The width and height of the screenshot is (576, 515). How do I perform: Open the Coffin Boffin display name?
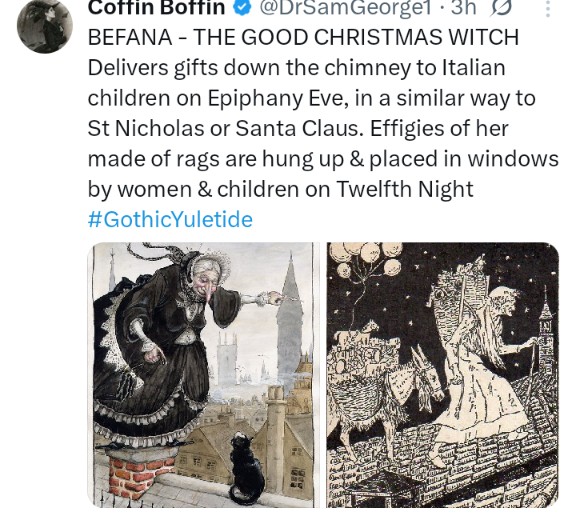[x=156, y=7]
